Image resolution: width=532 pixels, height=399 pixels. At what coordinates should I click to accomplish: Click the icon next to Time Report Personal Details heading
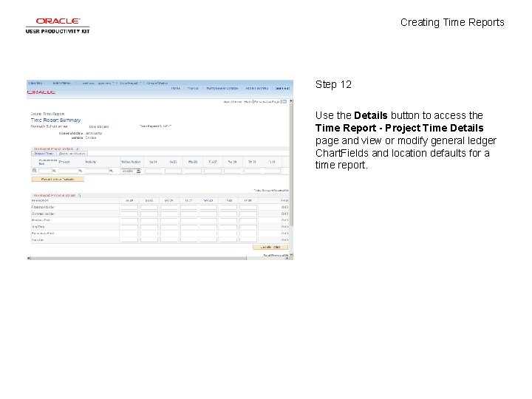80,195
